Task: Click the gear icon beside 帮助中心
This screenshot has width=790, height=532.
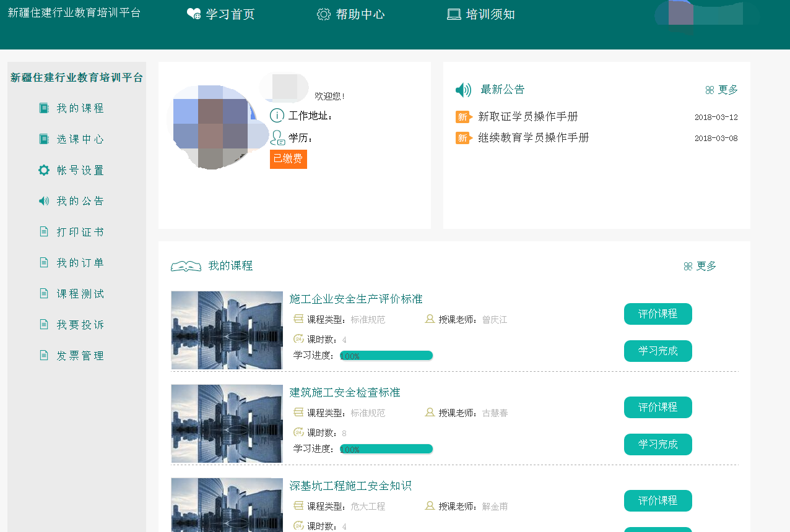Action: point(323,14)
